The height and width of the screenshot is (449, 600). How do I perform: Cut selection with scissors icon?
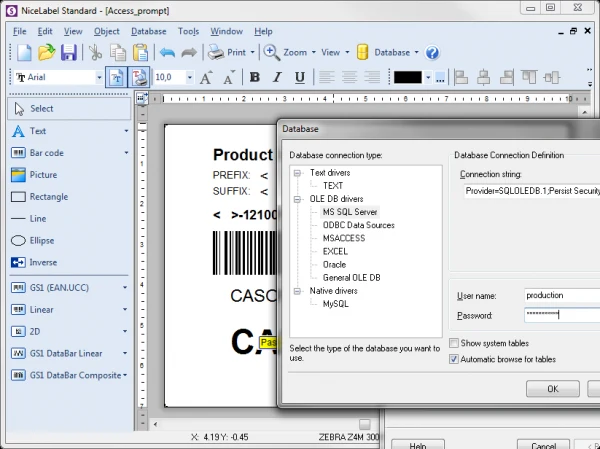pos(95,52)
